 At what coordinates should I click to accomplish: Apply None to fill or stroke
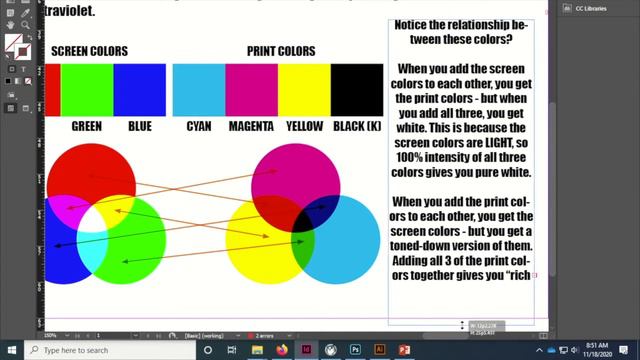pyautogui.click(x=28, y=81)
